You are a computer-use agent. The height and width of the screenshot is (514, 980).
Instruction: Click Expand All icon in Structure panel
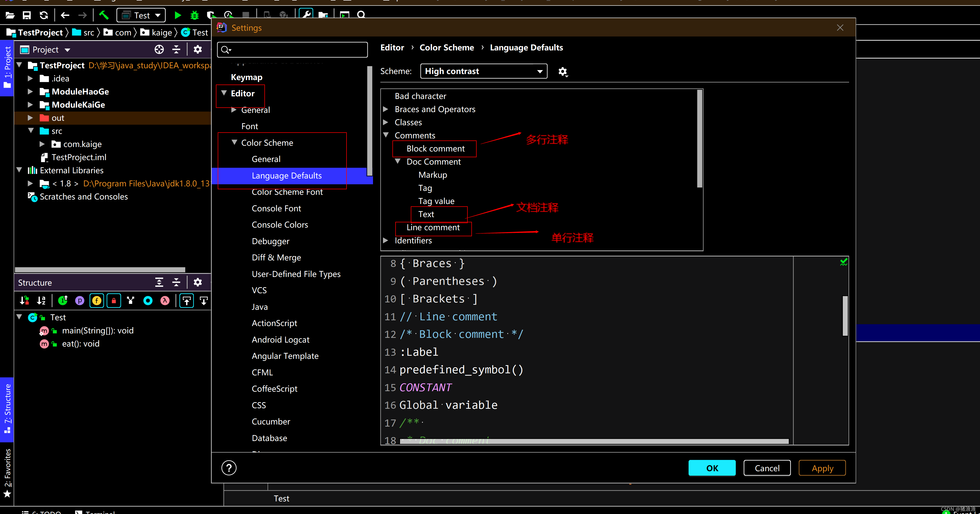click(159, 282)
